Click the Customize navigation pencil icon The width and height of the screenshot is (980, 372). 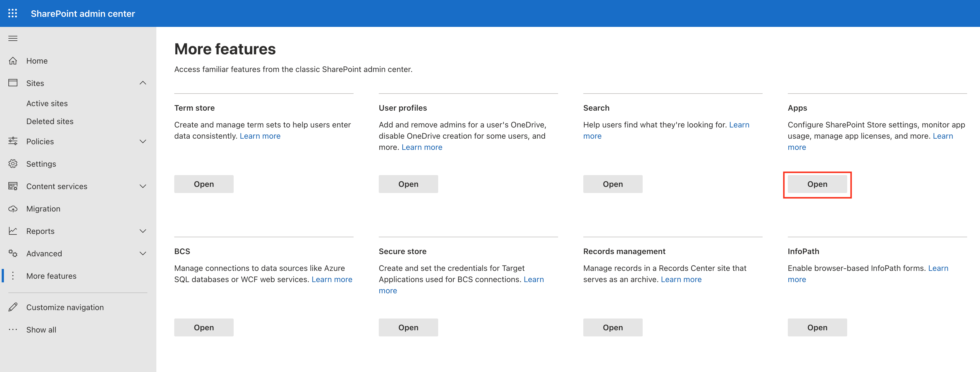click(13, 307)
